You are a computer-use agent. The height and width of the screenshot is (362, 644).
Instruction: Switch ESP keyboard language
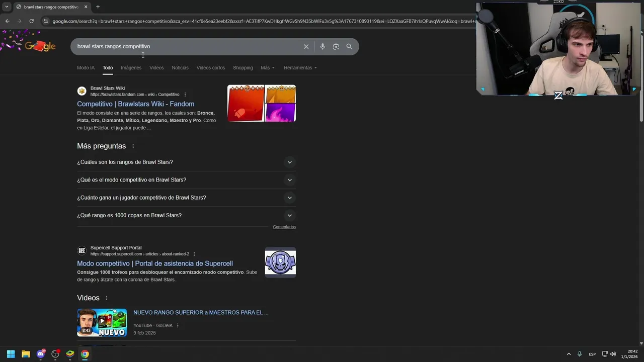click(592, 354)
